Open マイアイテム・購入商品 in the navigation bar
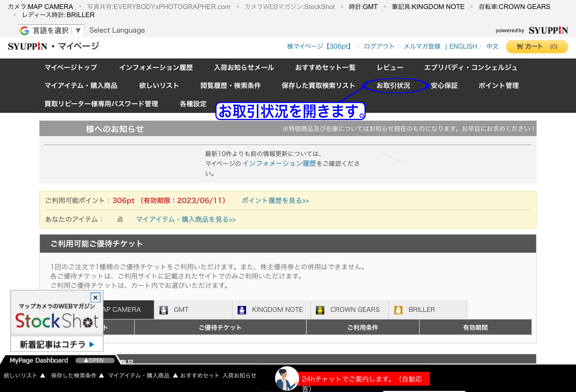The image size is (576, 392). [81, 85]
